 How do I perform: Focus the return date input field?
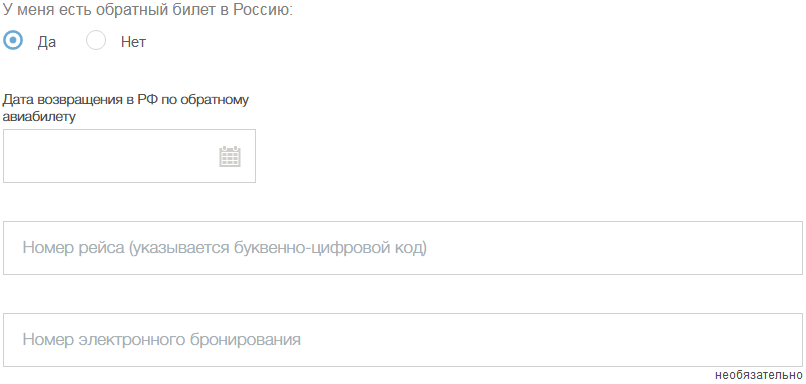point(130,156)
